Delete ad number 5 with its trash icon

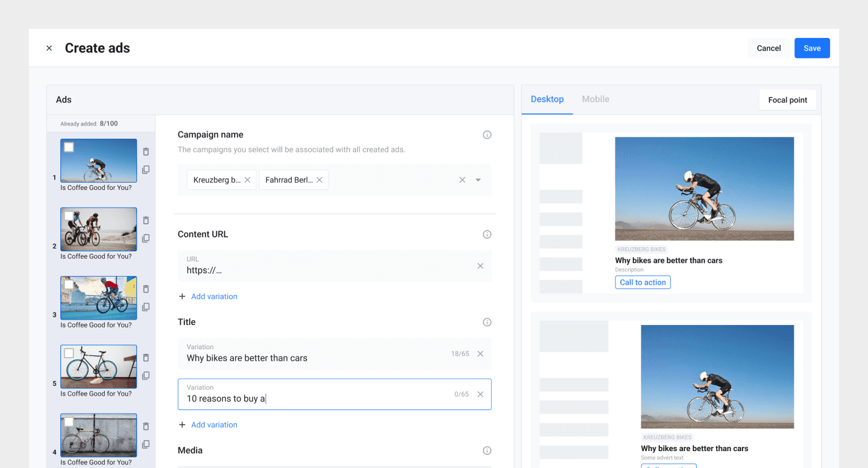(146, 358)
